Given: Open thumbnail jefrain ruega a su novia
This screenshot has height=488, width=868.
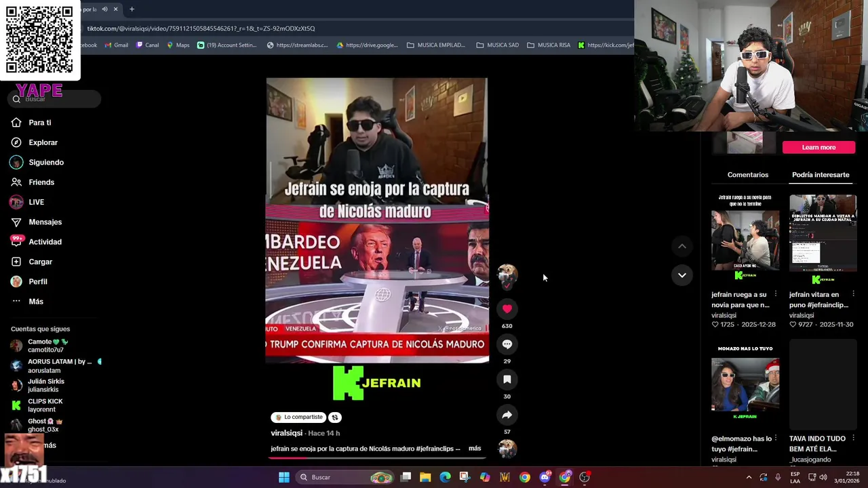Looking at the screenshot, I should coord(745,239).
